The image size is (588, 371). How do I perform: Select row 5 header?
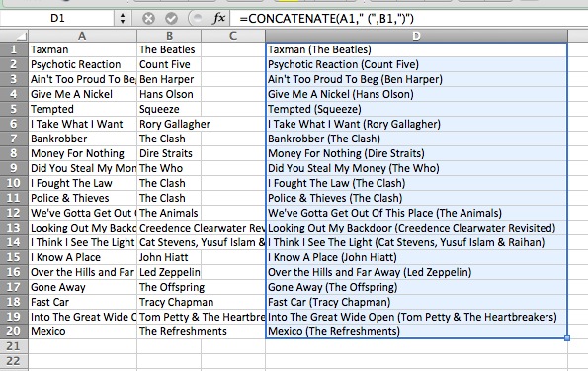click(14, 109)
